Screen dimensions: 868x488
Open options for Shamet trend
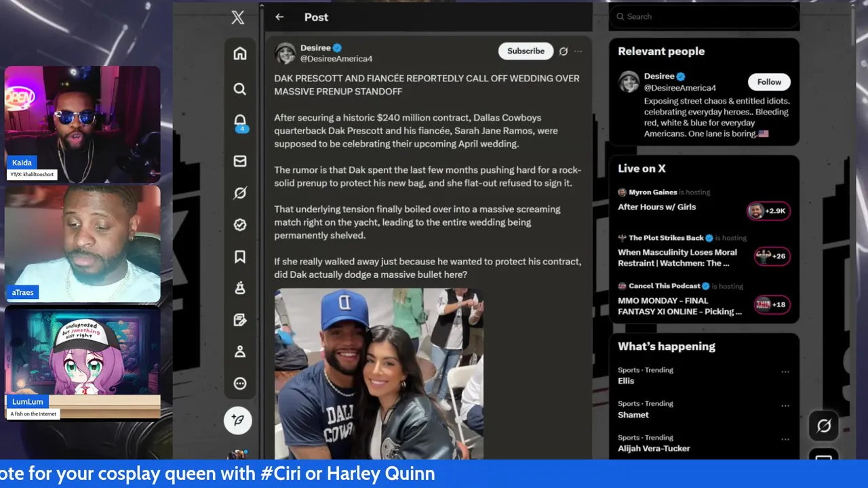(x=785, y=405)
